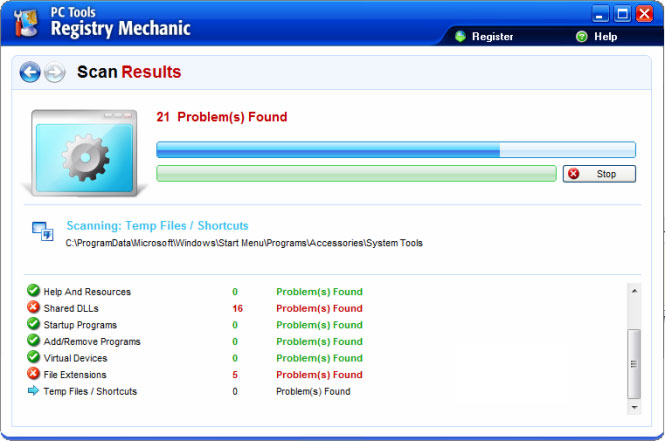Select the File Extensions row label
This screenshot has width=665, height=441.
[75, 374]
